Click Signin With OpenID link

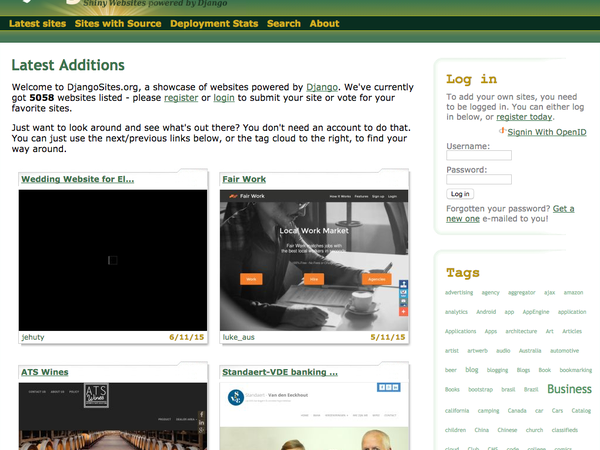(x=547, y=132)
